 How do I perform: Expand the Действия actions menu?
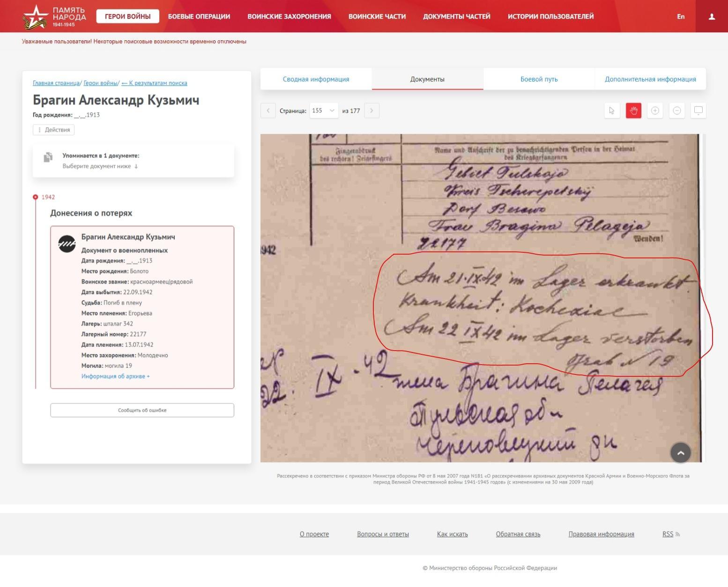53,130
